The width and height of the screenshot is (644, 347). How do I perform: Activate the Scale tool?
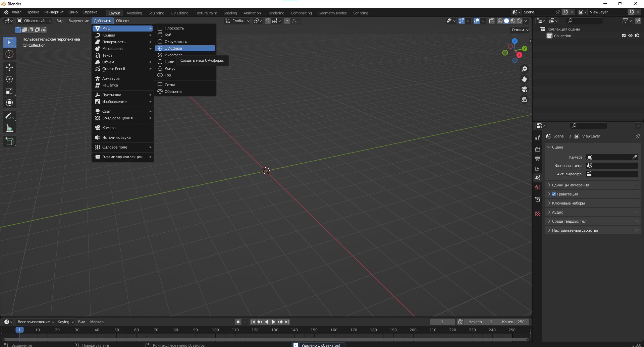(x=9, y=91)
